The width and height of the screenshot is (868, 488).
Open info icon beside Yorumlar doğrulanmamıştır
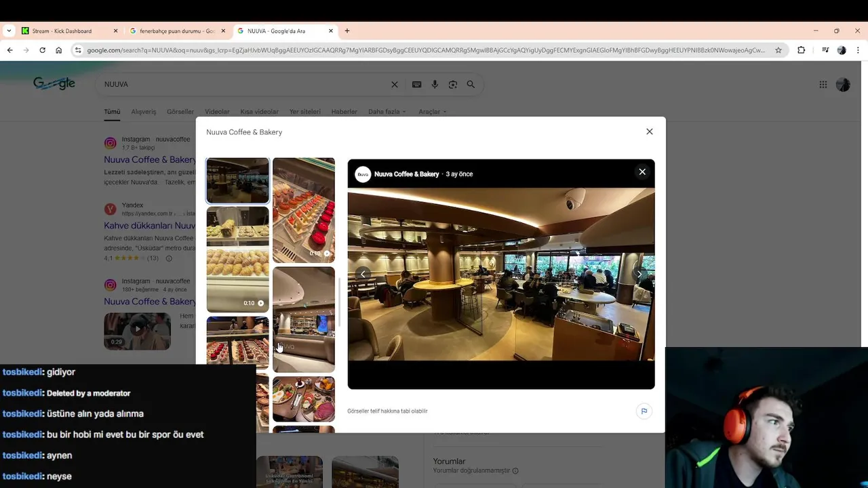[x=515, y=471]
